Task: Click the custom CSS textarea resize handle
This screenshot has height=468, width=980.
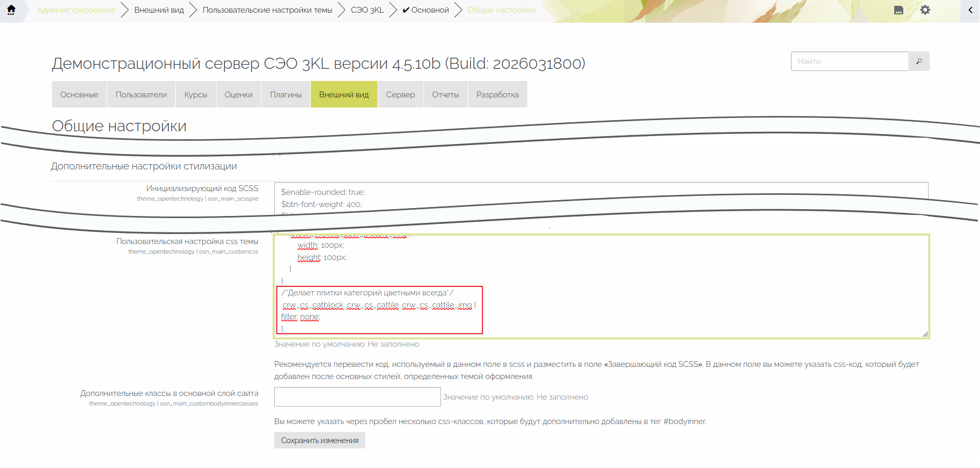Action: coord(924,334)
